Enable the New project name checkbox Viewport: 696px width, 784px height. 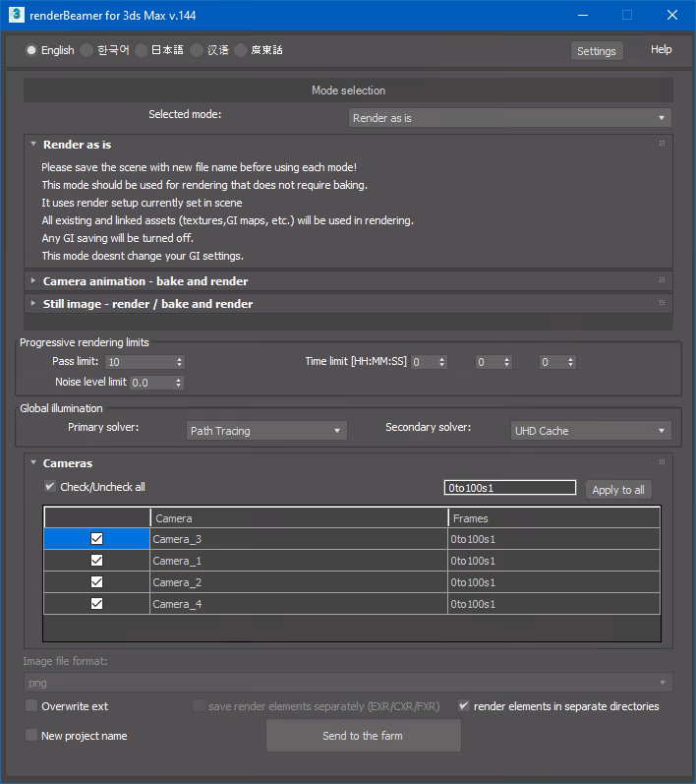(x=31, y=735)
